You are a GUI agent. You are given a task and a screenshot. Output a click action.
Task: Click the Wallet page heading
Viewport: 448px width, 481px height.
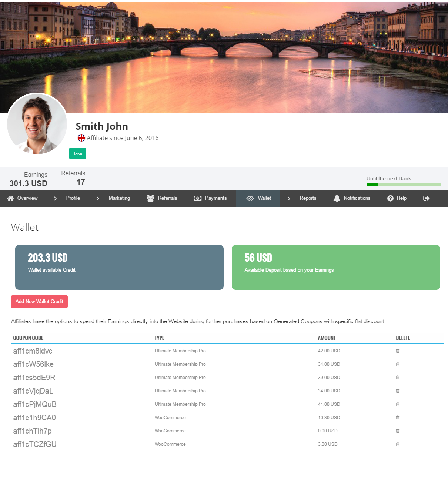point(25,228)
